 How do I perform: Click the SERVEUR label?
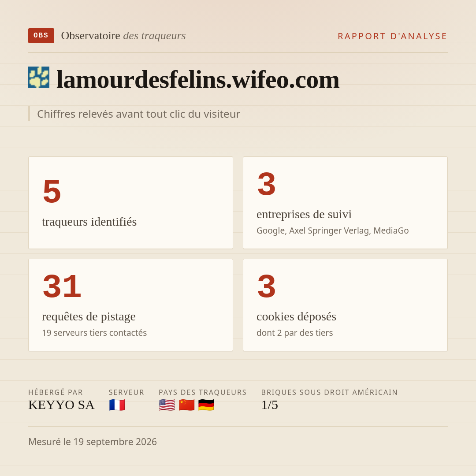coord(126,392)
